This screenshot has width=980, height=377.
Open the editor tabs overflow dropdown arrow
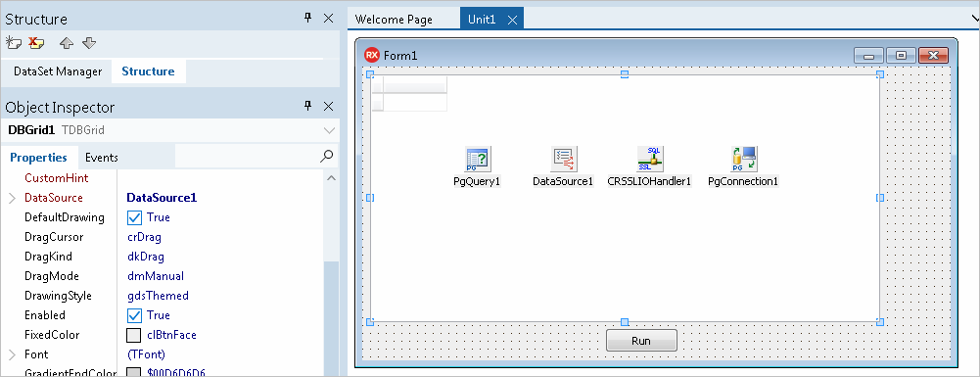pyautogui.click(x=975, y=20)
